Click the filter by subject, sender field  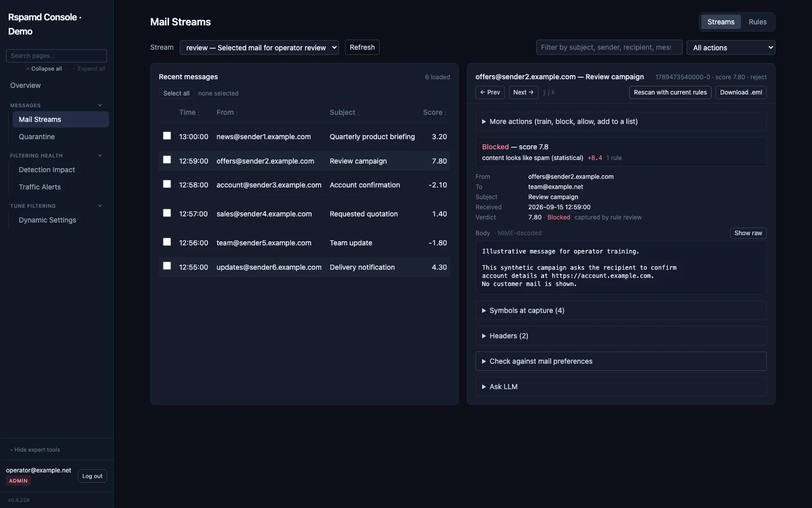609,47
